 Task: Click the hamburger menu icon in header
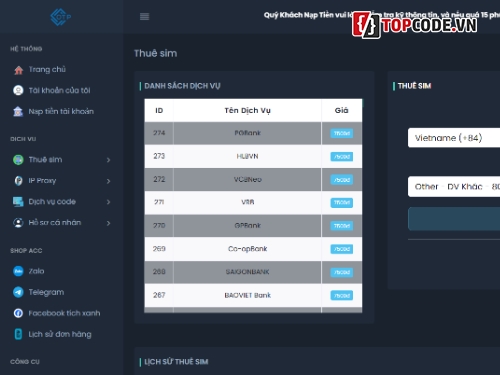[144, 16]
